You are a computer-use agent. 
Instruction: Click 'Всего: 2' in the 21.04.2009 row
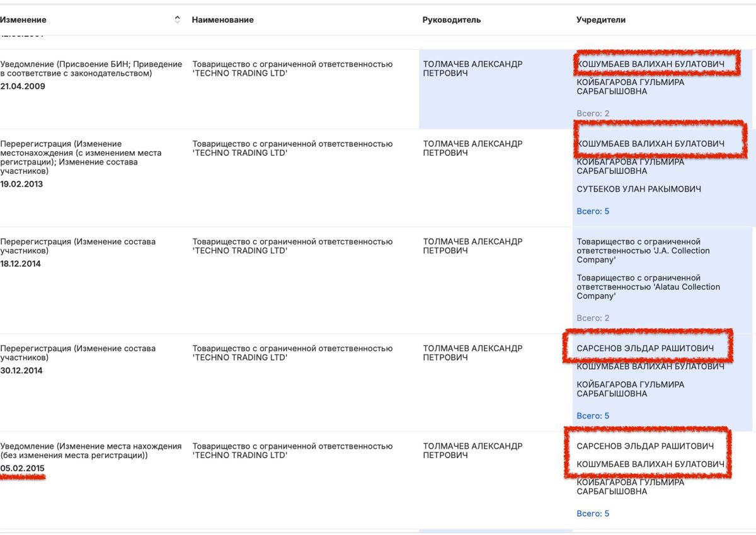coord(593,113)
